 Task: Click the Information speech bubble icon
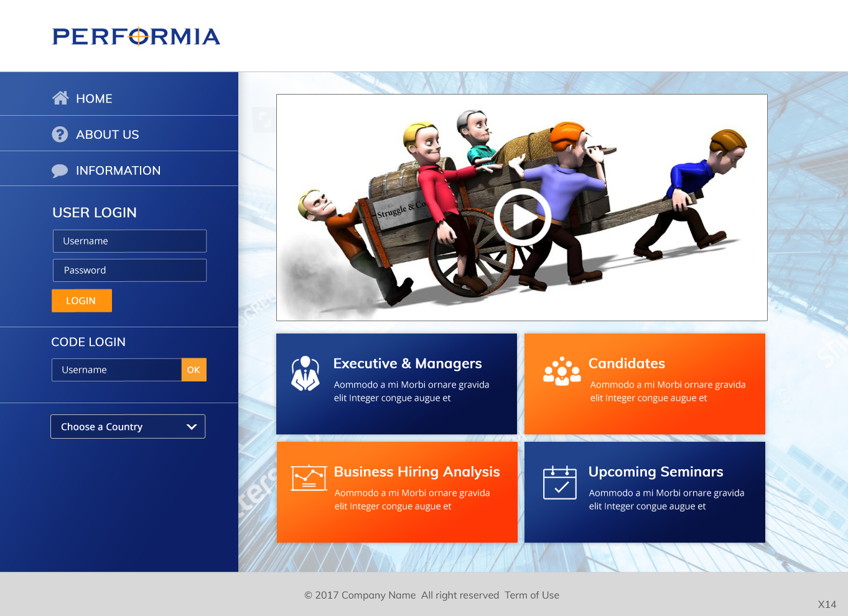(60, 170)
